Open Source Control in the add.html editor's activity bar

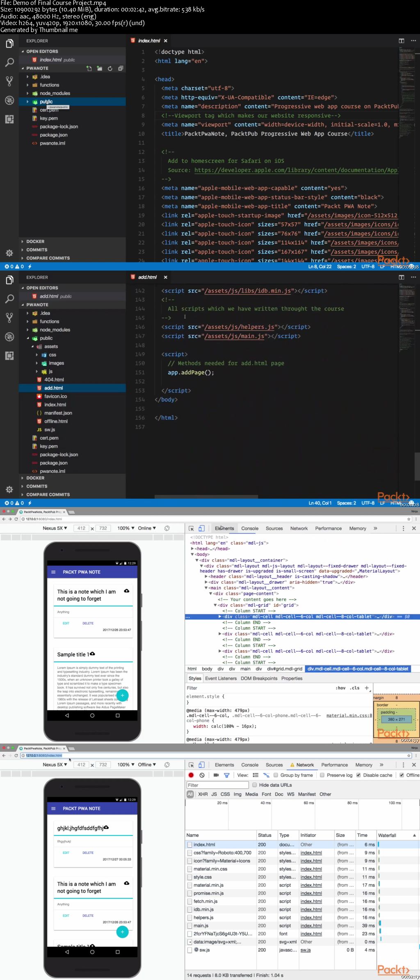click(x=9, y=317)
